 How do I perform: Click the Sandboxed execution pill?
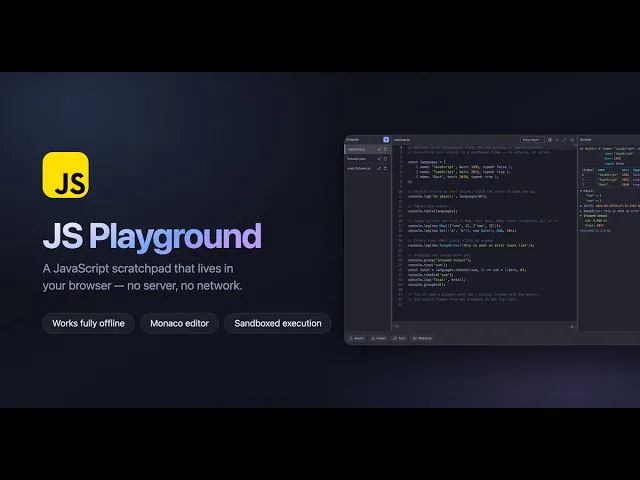[x=278, y=323]
